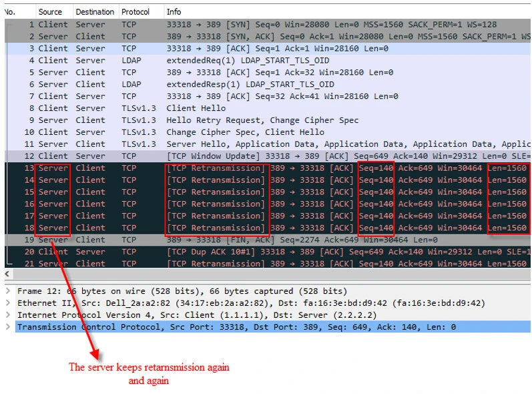Select packet 1 SYN from Client

pyautogui.click(x=267, y=24)
